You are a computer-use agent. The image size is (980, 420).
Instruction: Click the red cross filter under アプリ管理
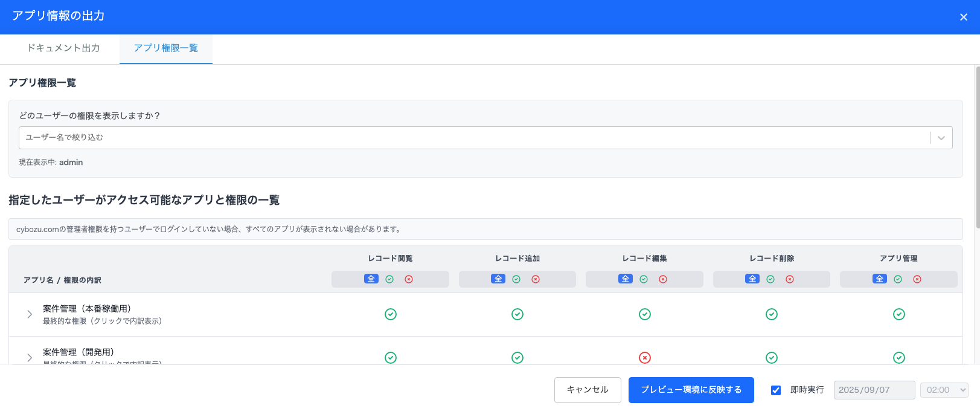tap(917, 279)
